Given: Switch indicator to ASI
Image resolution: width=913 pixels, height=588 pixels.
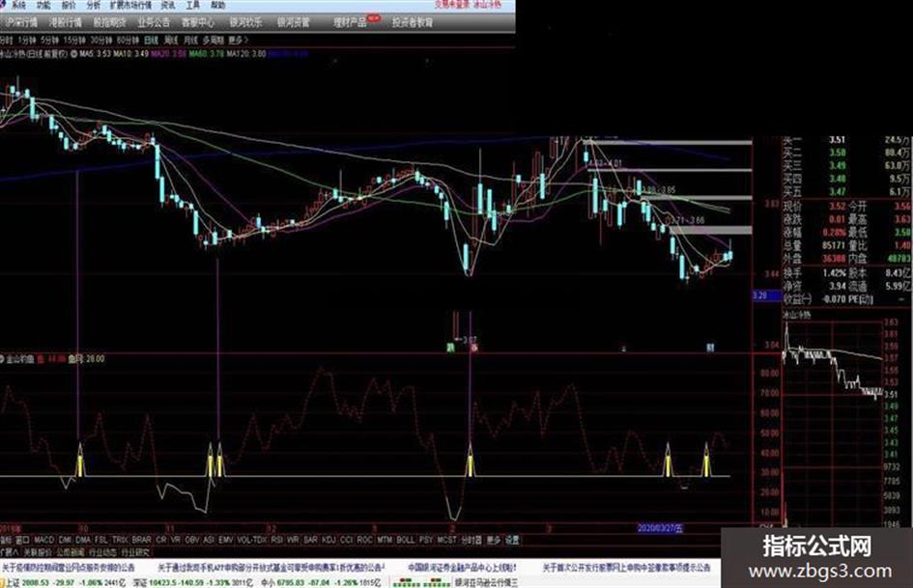Looking at the screenshot, I should (x=209, y=541).
